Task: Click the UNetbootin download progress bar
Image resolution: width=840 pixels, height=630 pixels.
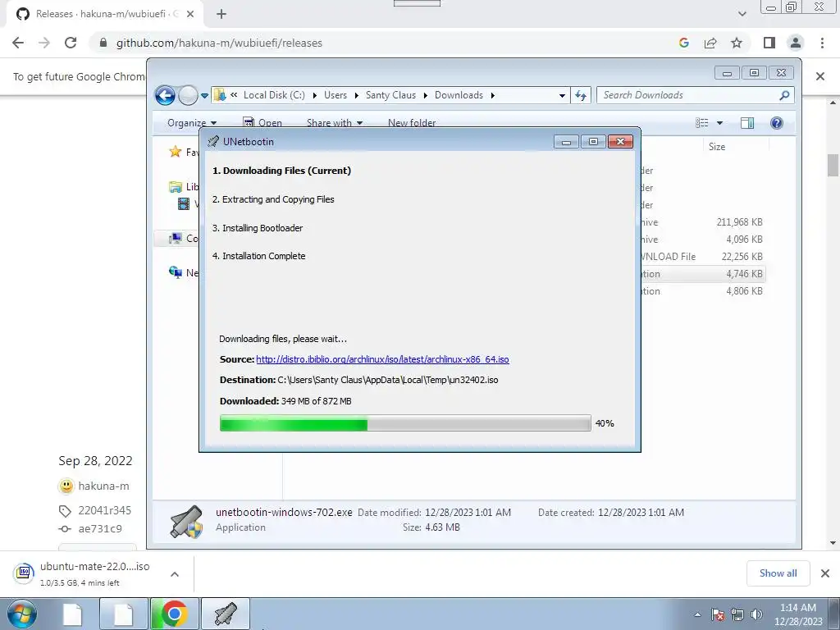Action: point(405,423)
